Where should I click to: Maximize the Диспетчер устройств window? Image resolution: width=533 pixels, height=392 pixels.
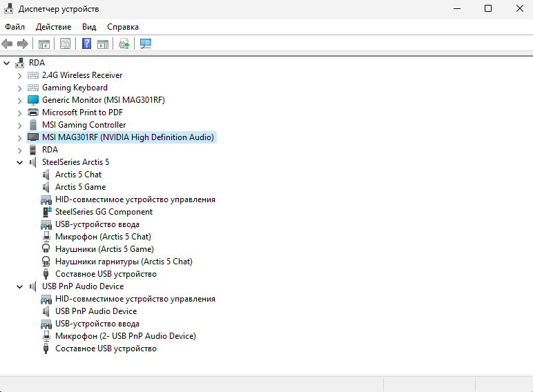click(x=488, y=8)
